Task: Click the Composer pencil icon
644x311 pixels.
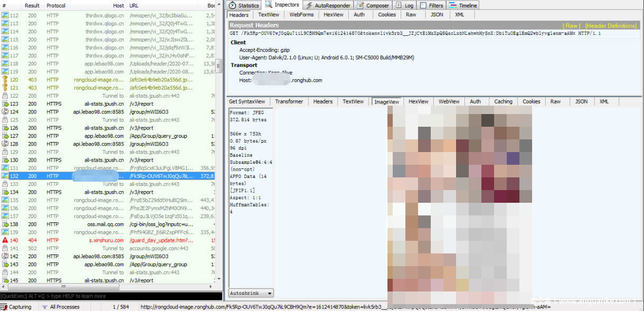Action: click(x=361, y=5)
